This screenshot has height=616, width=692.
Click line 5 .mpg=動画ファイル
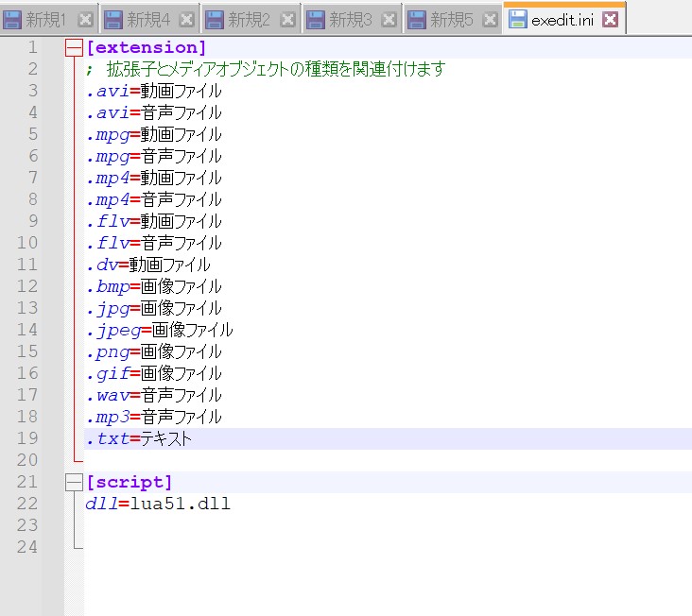pos(154,134)
